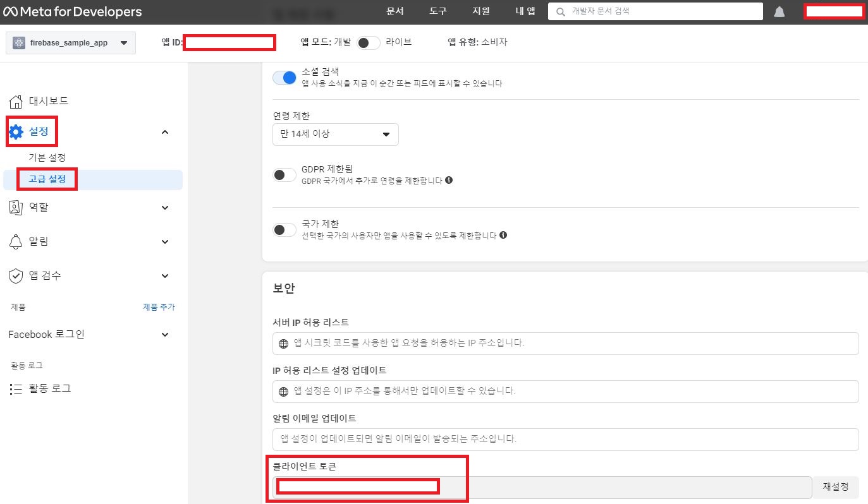This screenshot has width=868, height=504.
Task: Click the 알림 이메일 업데이트 input field
Action: (x=566, y=439)
